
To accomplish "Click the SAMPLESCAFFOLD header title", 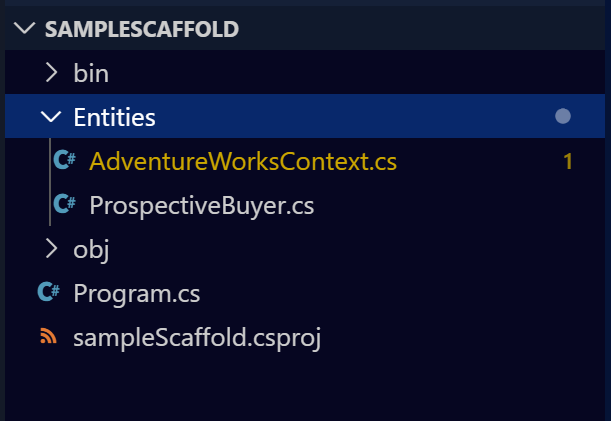I will [142, 29].
